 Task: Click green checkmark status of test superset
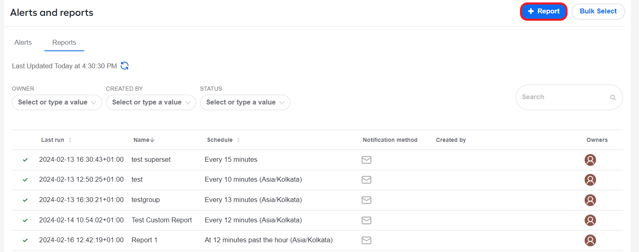point(25,160)
